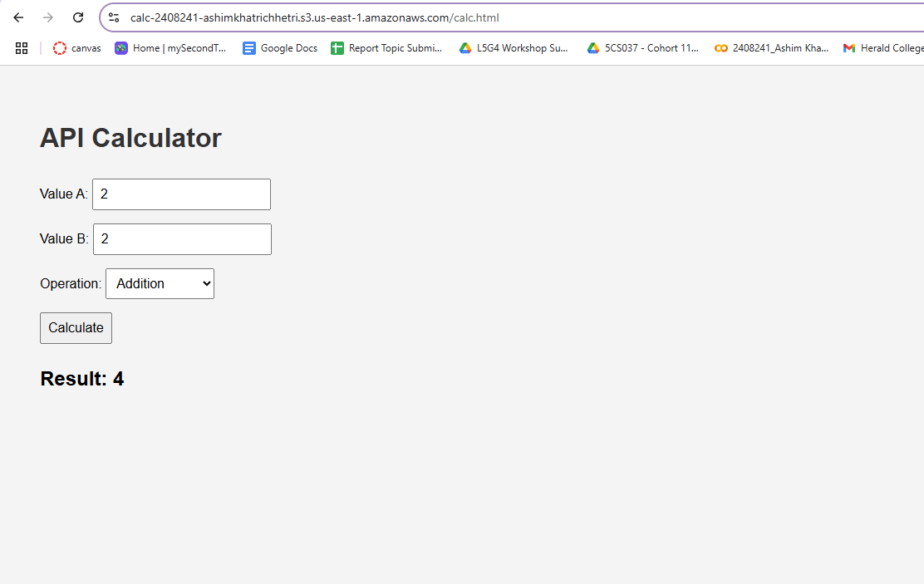Open the Report Topic Submission bookmark
This screenshot has width=924, height=584.
click(387, 48)
